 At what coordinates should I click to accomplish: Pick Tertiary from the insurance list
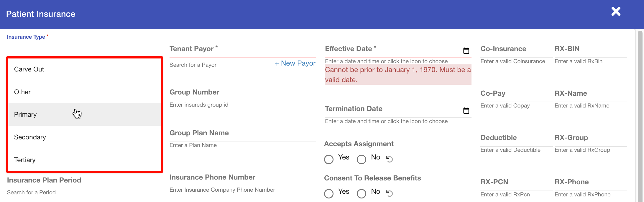tap(25, 160)
